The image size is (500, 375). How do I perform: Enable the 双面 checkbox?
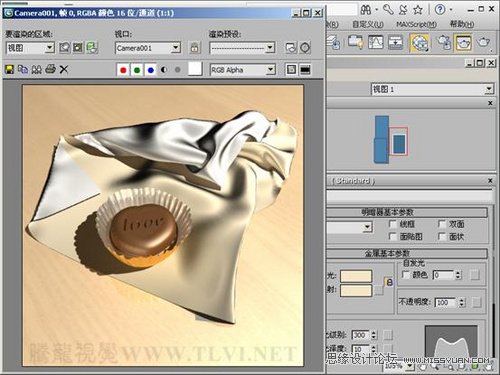pos(442,224)
